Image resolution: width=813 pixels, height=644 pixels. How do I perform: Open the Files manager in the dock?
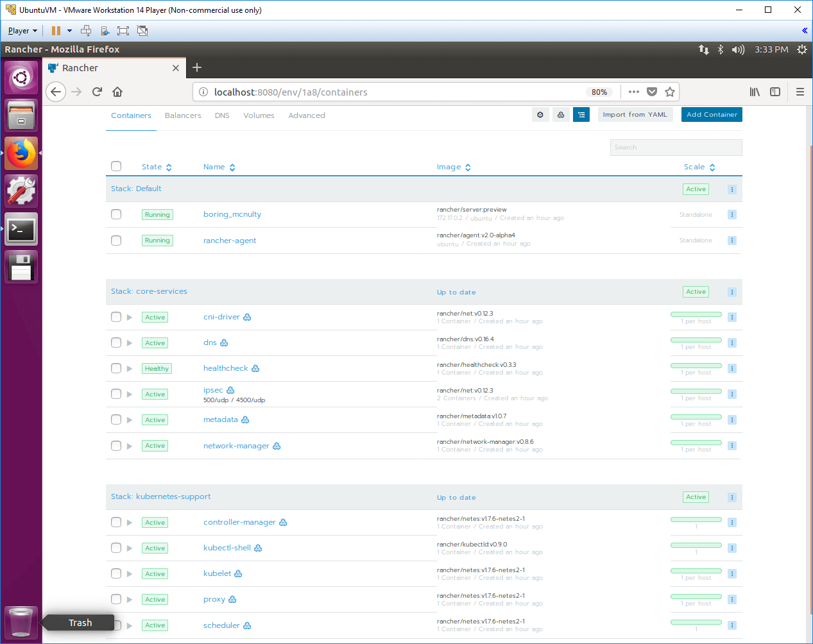21,115
